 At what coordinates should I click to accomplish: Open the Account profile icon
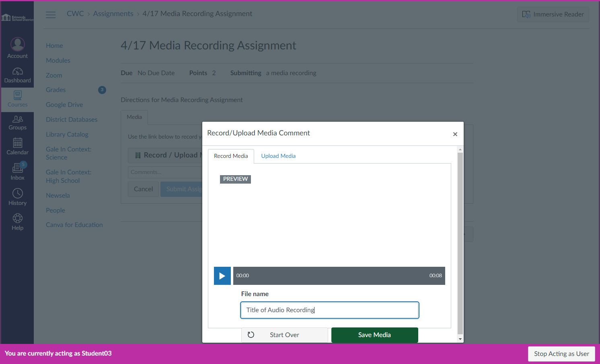18,44
